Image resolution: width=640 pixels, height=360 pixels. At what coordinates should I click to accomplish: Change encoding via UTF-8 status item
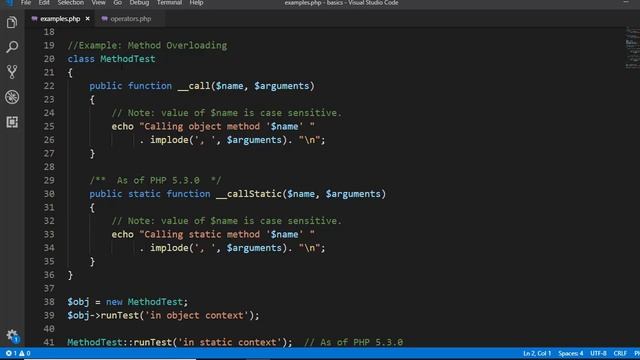pyautogui.click(x=598, y=353)
